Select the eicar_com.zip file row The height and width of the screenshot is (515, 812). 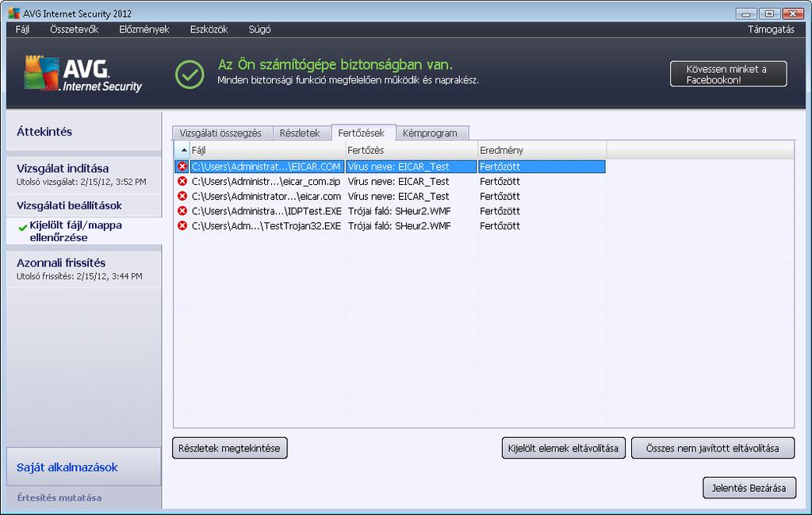tap(390, 182)
